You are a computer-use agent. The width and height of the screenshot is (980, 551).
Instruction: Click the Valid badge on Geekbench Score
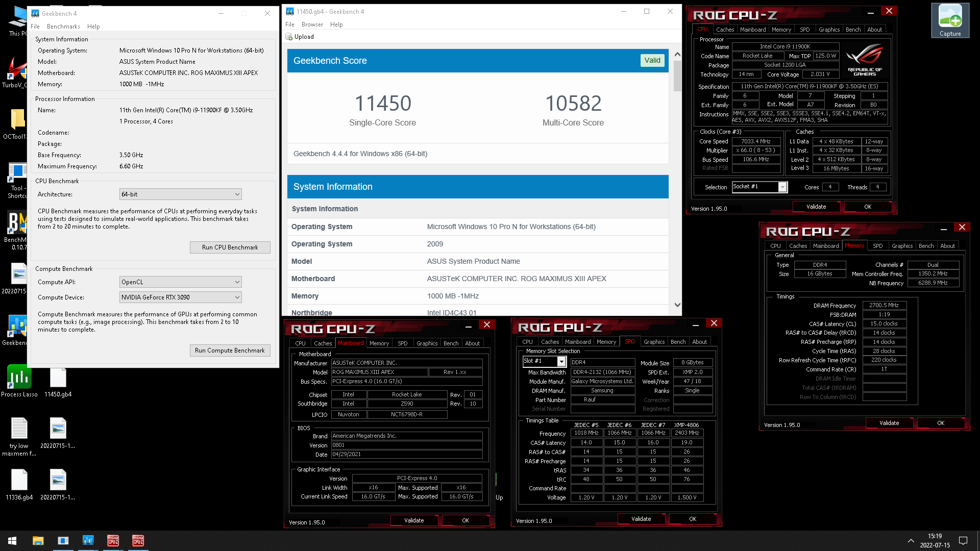652,60
